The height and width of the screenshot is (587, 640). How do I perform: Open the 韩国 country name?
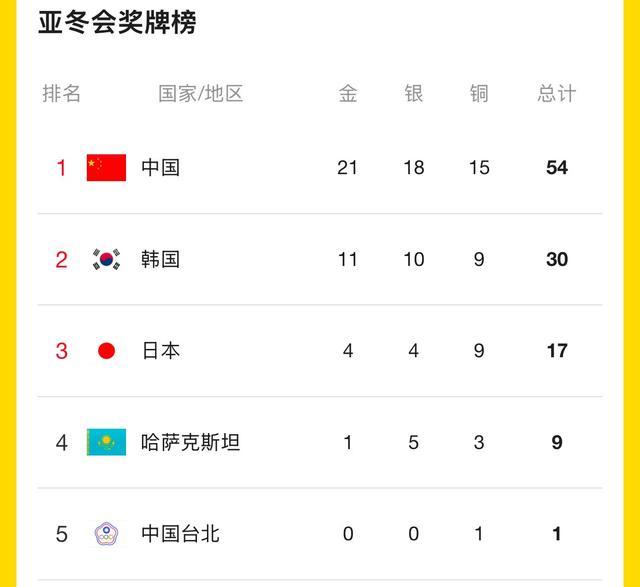[x=160, y=259]
